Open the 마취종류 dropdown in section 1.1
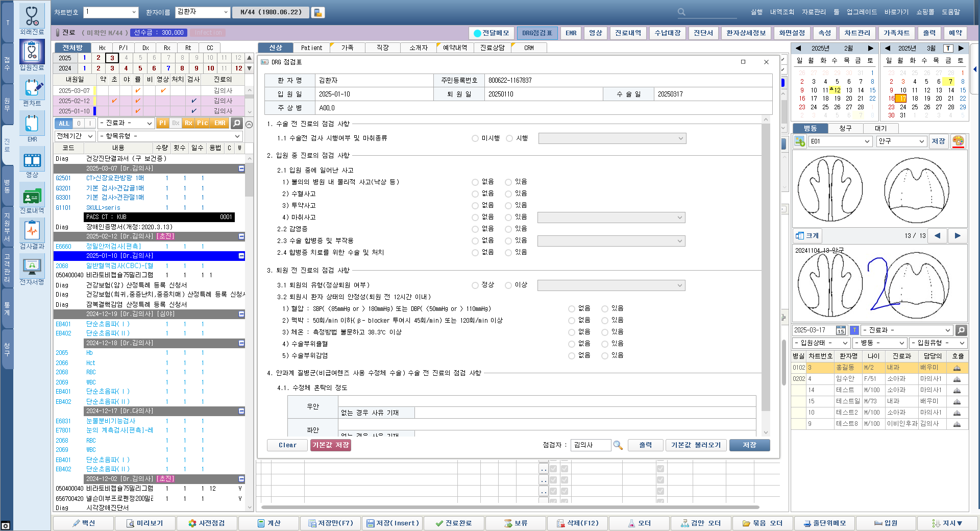Screen dimensions: 980x531 pyautogui.click(x=612, y=138)
